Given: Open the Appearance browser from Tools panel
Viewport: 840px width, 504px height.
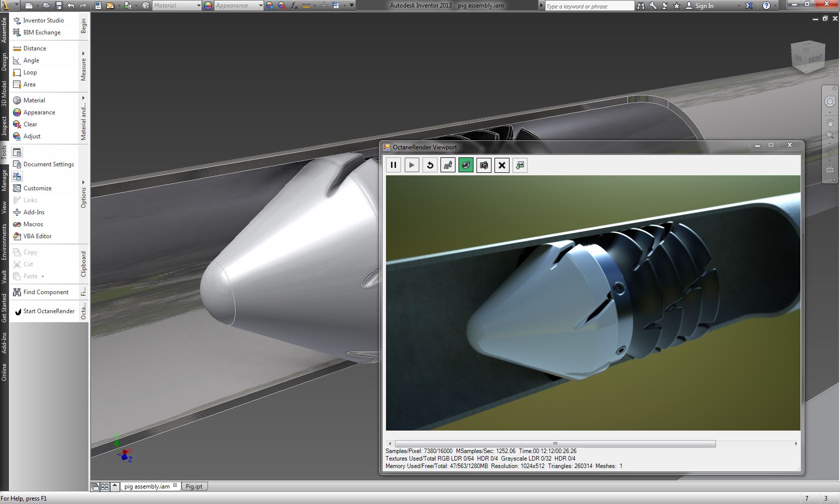Looking at the screenshot, I should click(34, 112).
